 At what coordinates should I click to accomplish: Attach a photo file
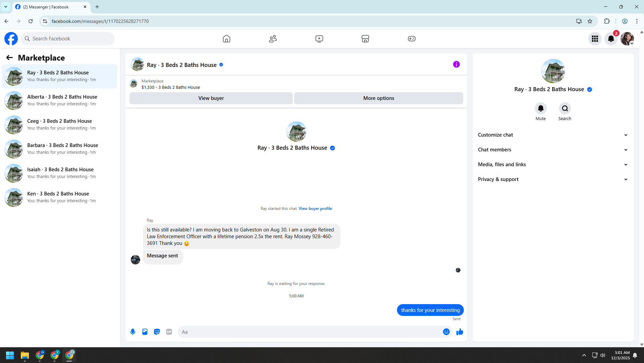pos(145,332)
